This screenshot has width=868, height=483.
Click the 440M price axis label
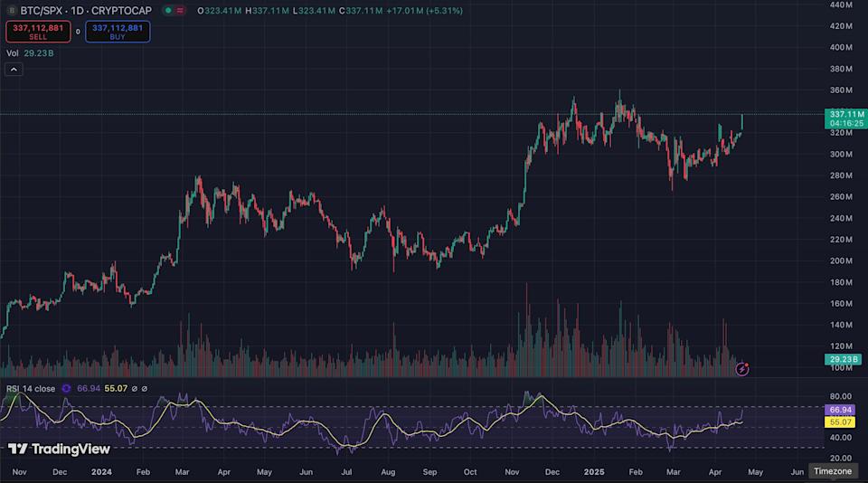point(841,5)
